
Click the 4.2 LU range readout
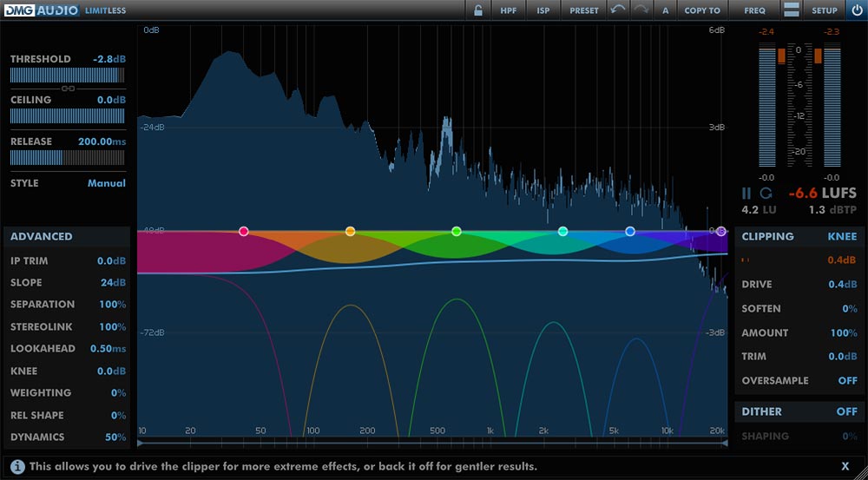click(x=759, y=210)
